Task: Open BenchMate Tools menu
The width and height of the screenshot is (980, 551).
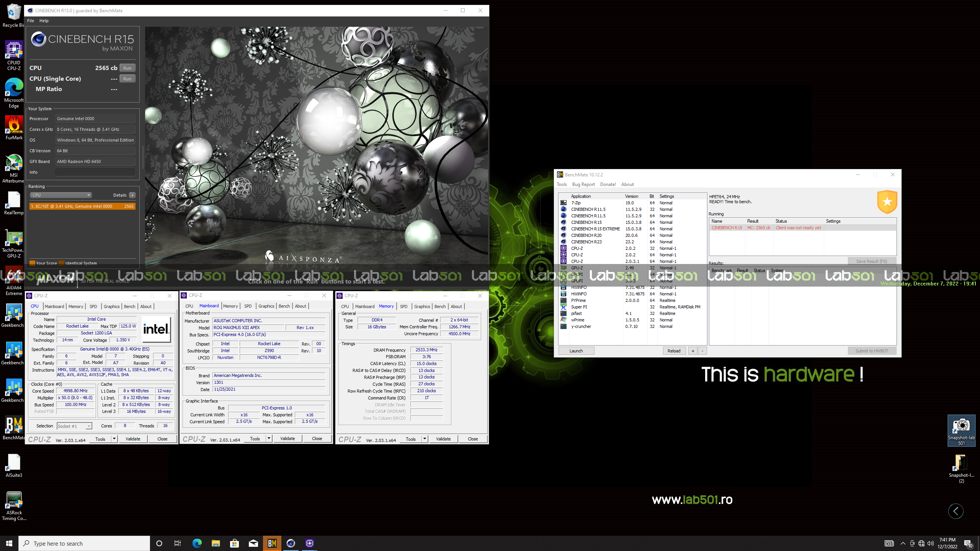Action: point(562,184)
